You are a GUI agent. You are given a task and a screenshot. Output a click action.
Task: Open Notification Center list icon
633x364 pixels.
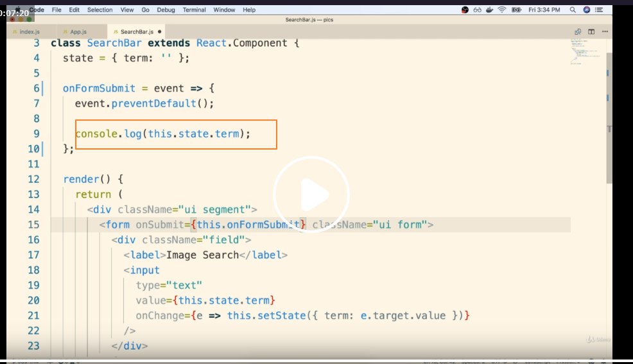[599, 10]
